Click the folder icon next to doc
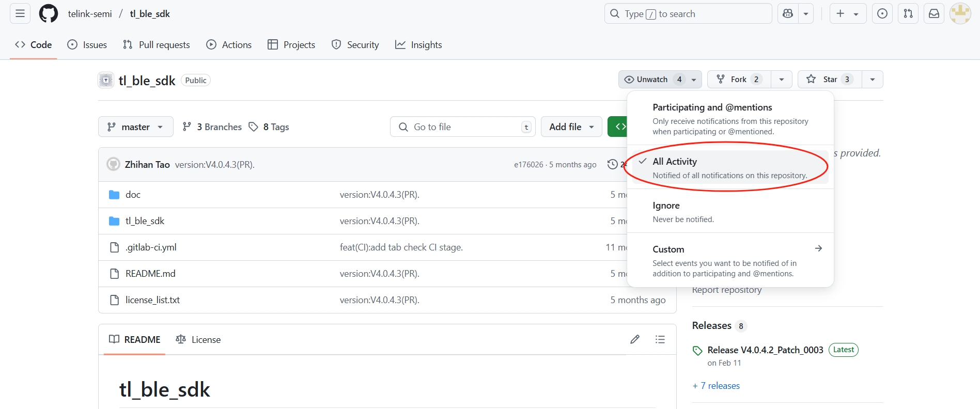980x409 pixels. [x=115, y=195]
